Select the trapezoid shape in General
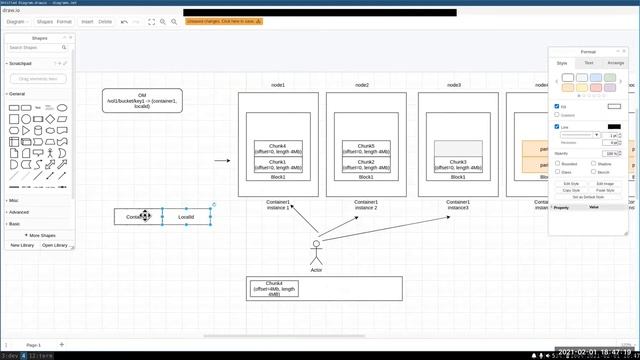 (50, 142)
